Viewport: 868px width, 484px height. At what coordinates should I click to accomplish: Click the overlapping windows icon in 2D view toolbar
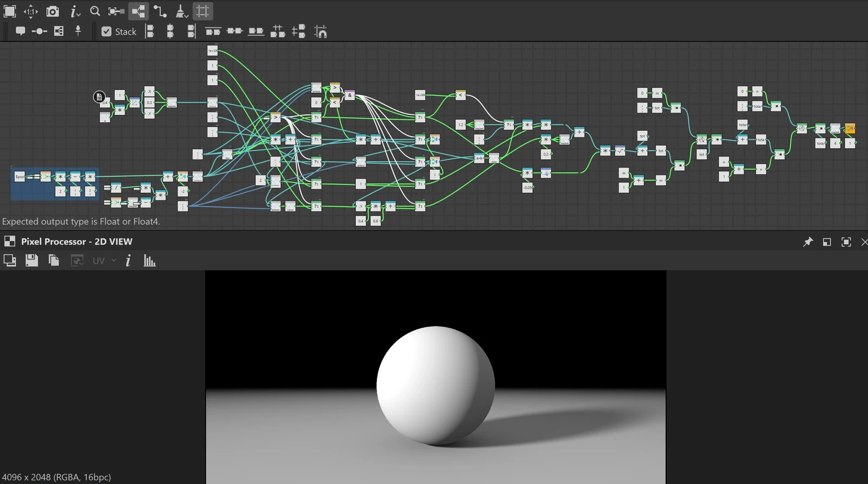10,261
